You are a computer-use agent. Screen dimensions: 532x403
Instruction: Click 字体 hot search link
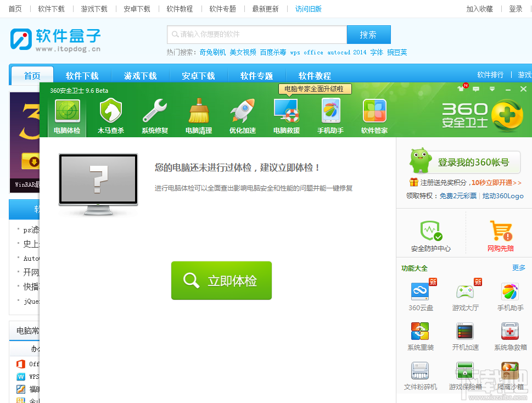point(377,52)
